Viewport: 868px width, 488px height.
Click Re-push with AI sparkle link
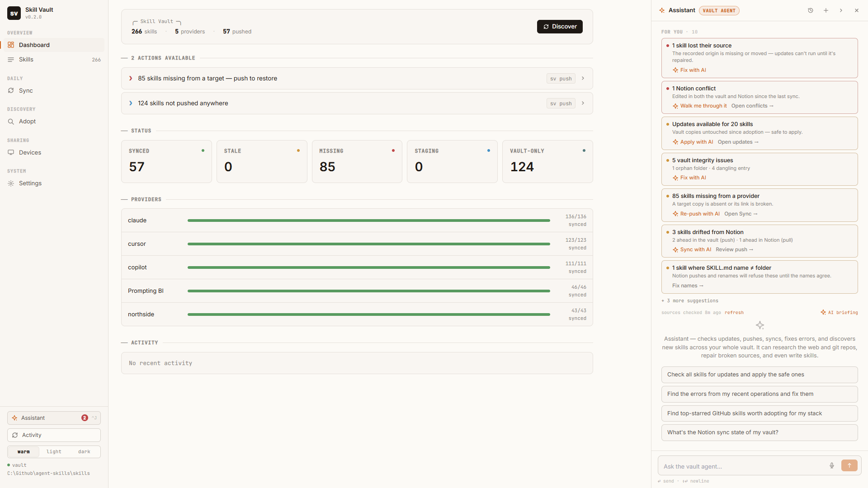click(x=696, y=214)
